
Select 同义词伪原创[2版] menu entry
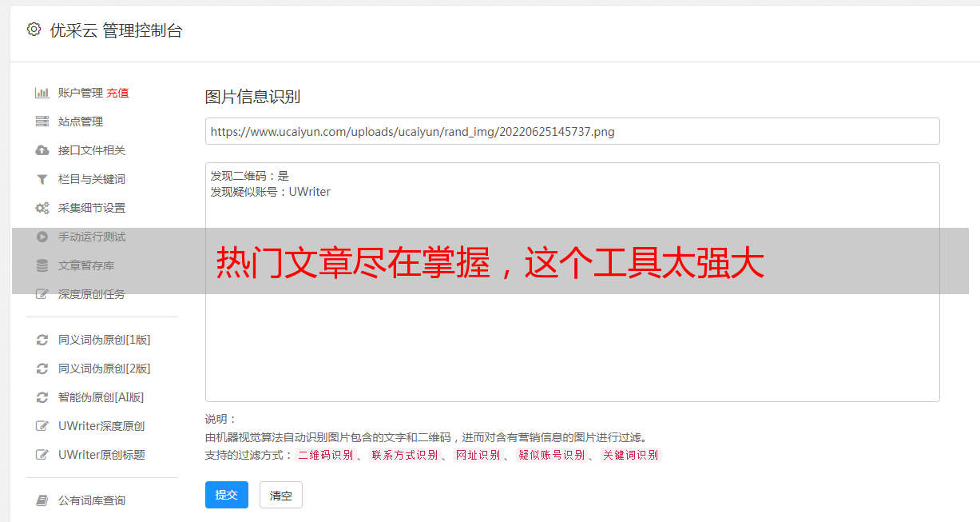pos(105,369)
